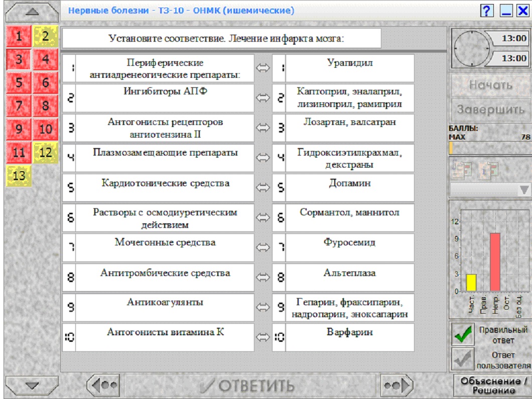Switch to question 6

pos(46,82)
